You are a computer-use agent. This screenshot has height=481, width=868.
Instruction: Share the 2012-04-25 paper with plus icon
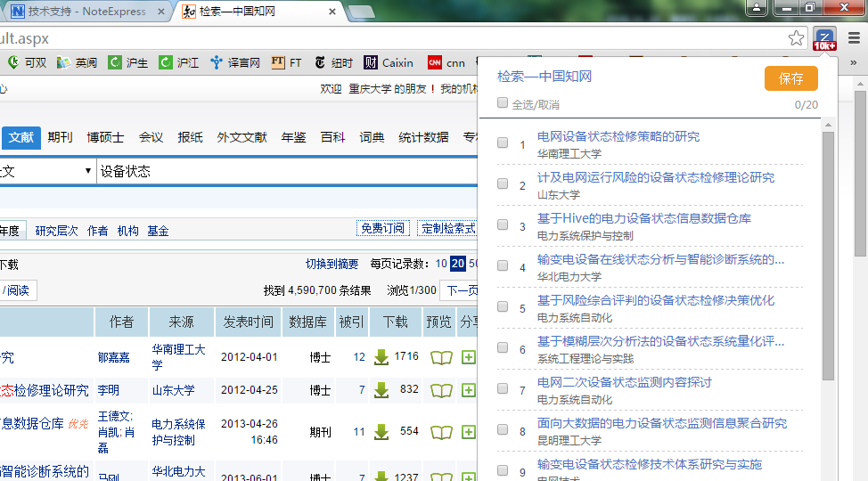pyautogui.click(x=469, y=390)
